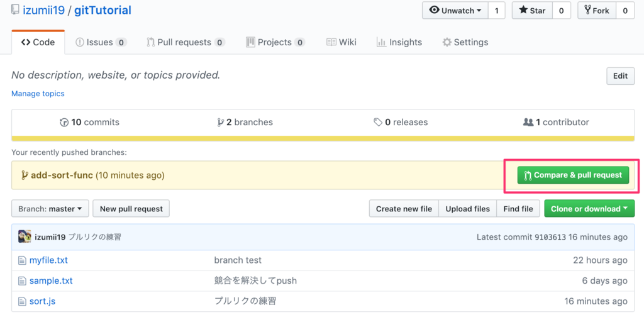Click the file icon next to sort.js

coord(22,301)
